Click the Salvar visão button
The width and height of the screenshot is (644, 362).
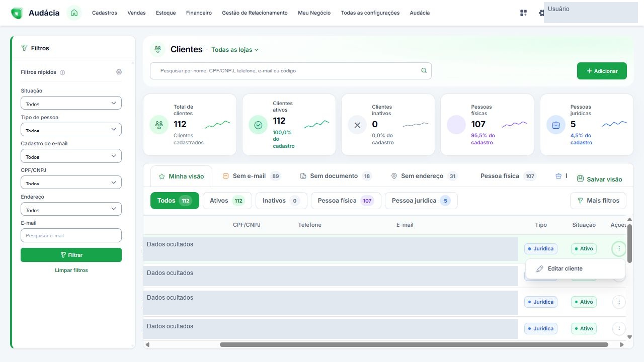click(599, 179)
